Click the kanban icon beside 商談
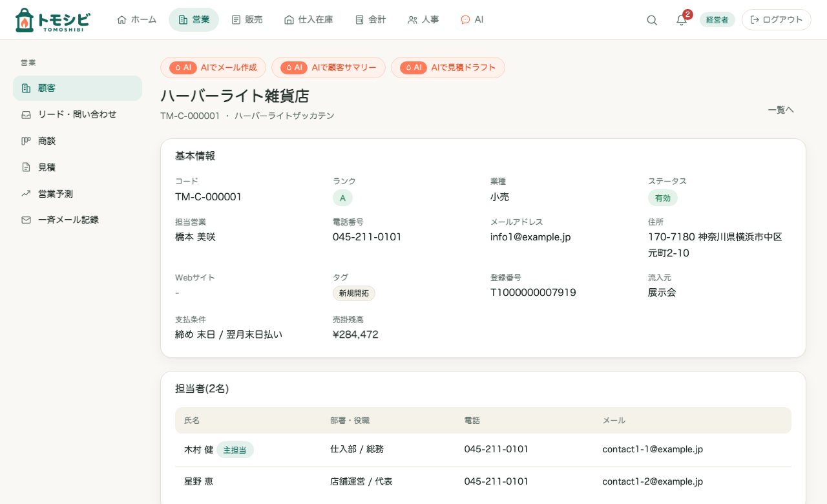This screenshot has height=504, width=827. point(26,141)
